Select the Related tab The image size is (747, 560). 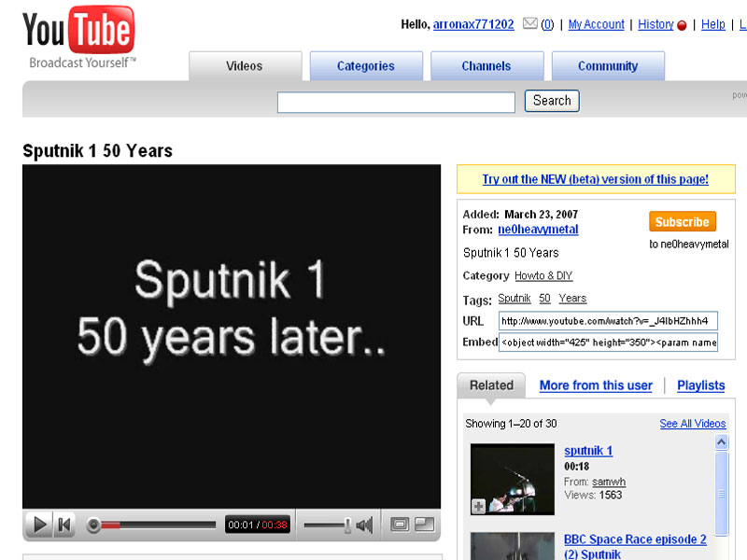click(x=491, y=385)
